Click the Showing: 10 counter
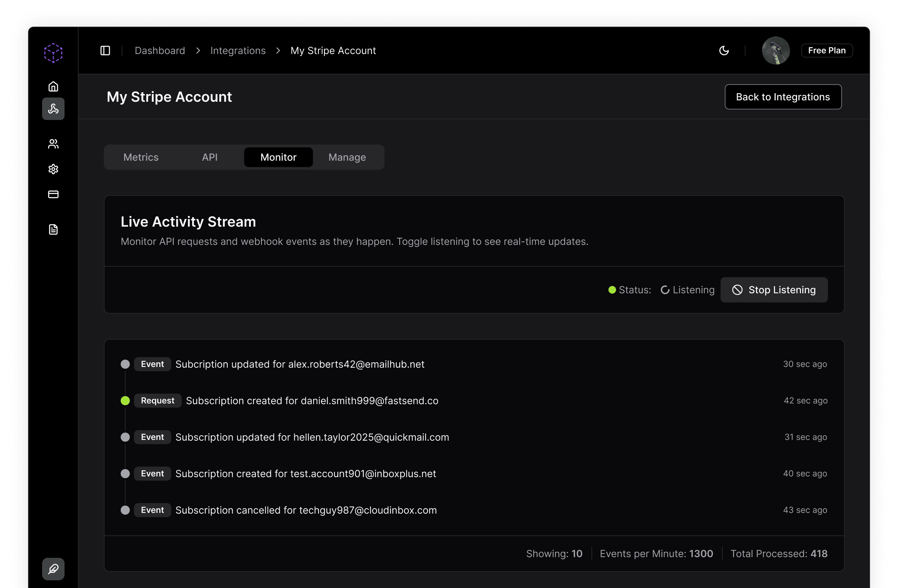This screenshot has width=903, height=588. pos(554,554)
